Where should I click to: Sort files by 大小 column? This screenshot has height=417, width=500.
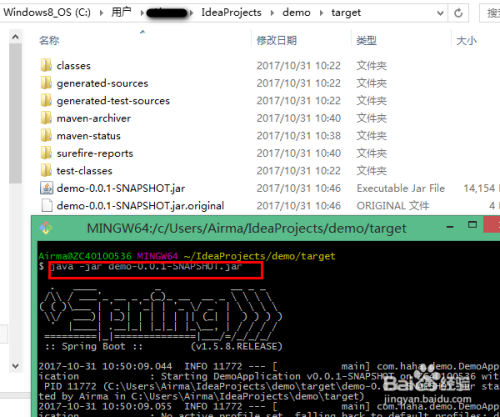[466, 40]
